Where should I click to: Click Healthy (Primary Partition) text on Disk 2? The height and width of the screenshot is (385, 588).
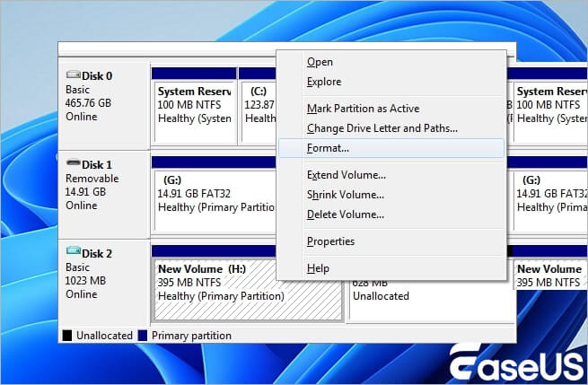tap(221, 296)
